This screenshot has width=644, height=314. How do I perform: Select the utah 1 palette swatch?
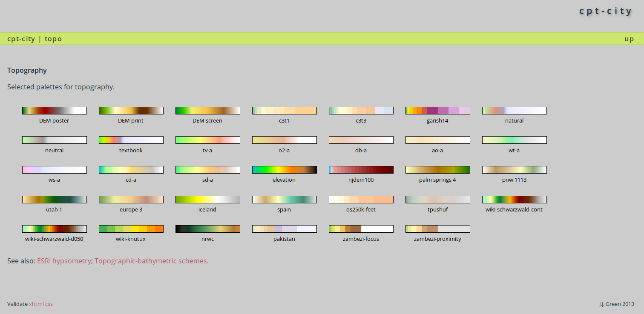55,200
